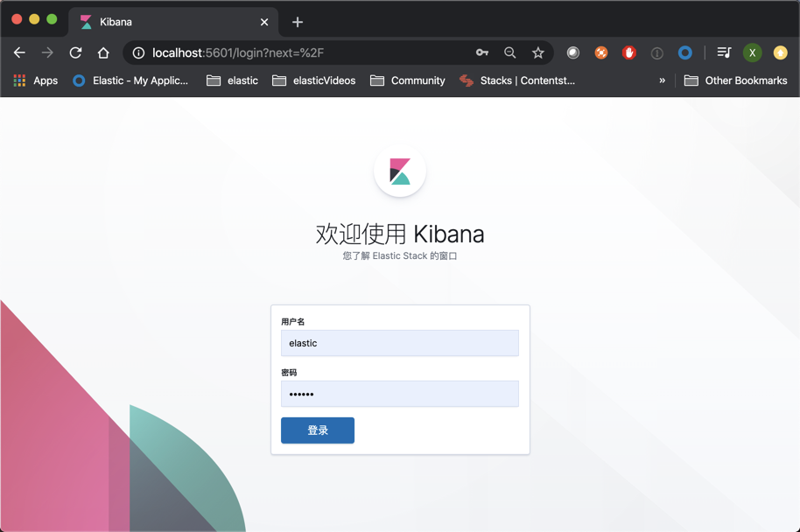Image resolution: width=800 pixels, height=532 pixels.
Task: Open the media control playlist icon
Action: pos(724,52)
